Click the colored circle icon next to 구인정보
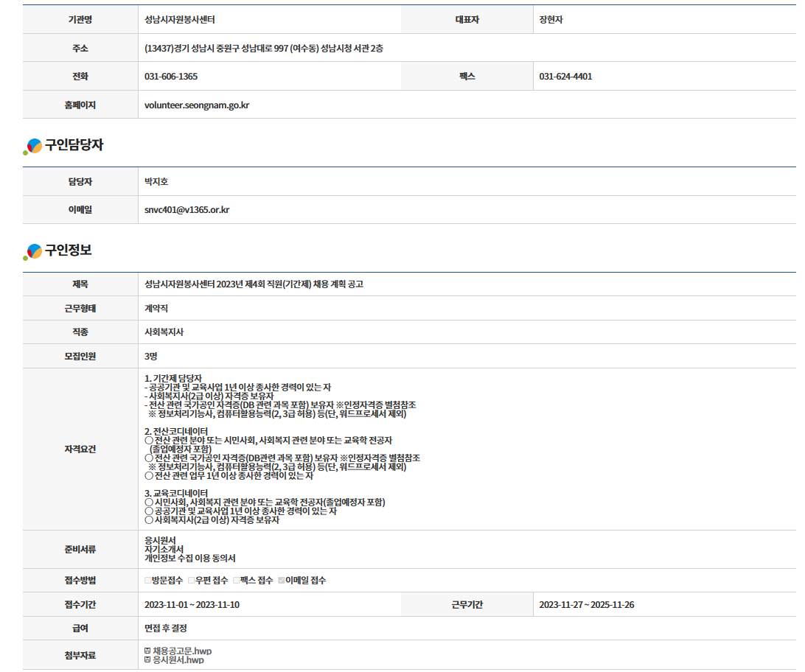 coord(33,252)
